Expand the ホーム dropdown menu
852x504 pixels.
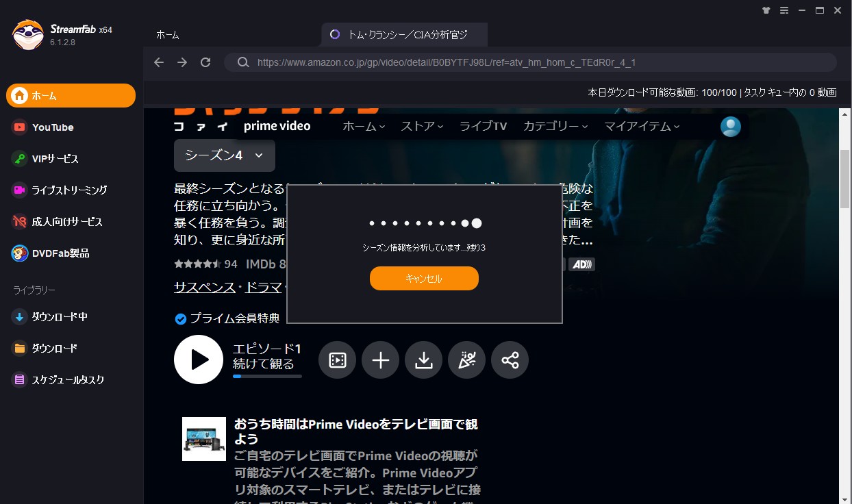364,126
